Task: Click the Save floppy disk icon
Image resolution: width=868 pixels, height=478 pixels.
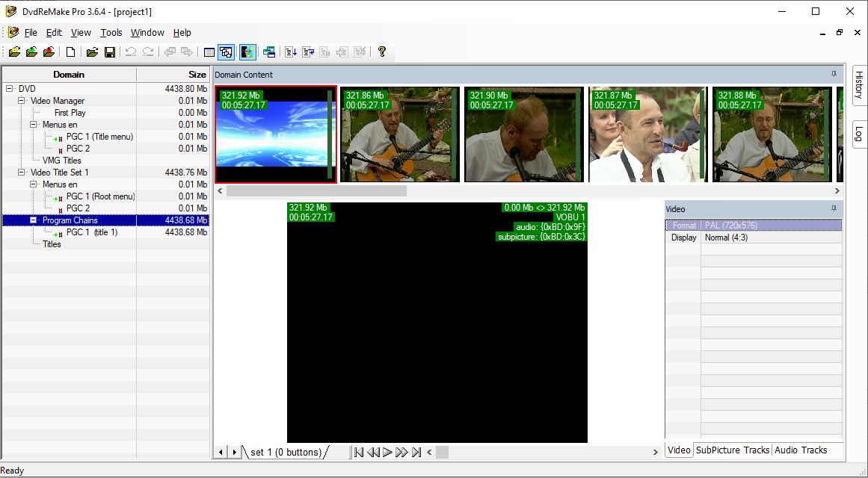Action: coord(110,52)
